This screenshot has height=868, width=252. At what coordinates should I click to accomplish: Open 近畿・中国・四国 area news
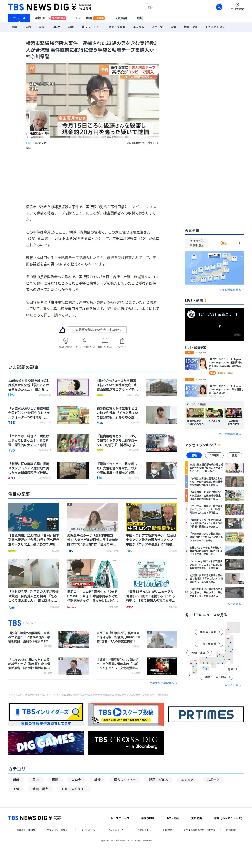pyautogui.click(x=217, y=677)
